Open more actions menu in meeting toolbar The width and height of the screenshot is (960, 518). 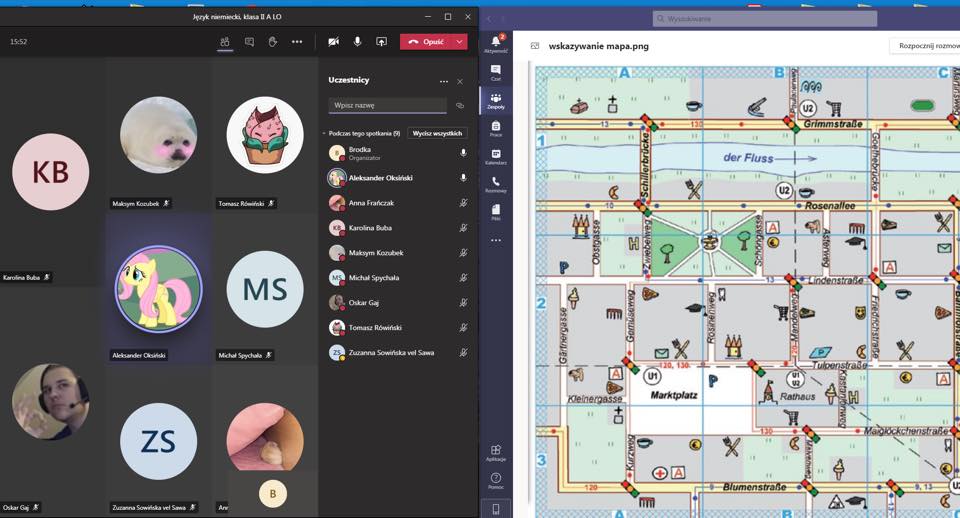pyautogui.click(x=297, y=42)
